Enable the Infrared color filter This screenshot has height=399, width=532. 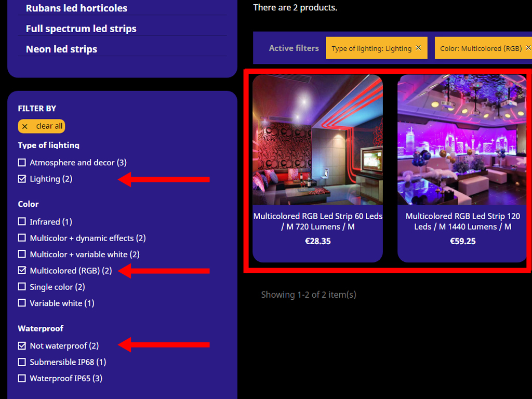pyautogui.click(x=22, y=222)
